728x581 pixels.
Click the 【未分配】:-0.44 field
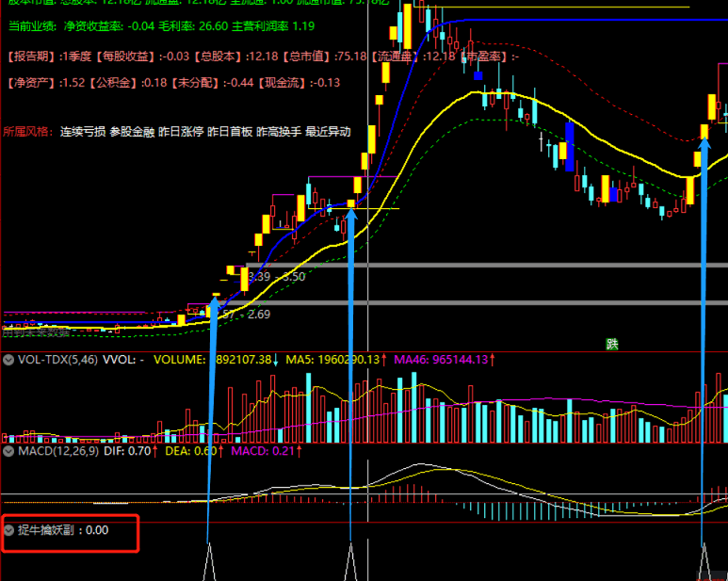point(212,83)
